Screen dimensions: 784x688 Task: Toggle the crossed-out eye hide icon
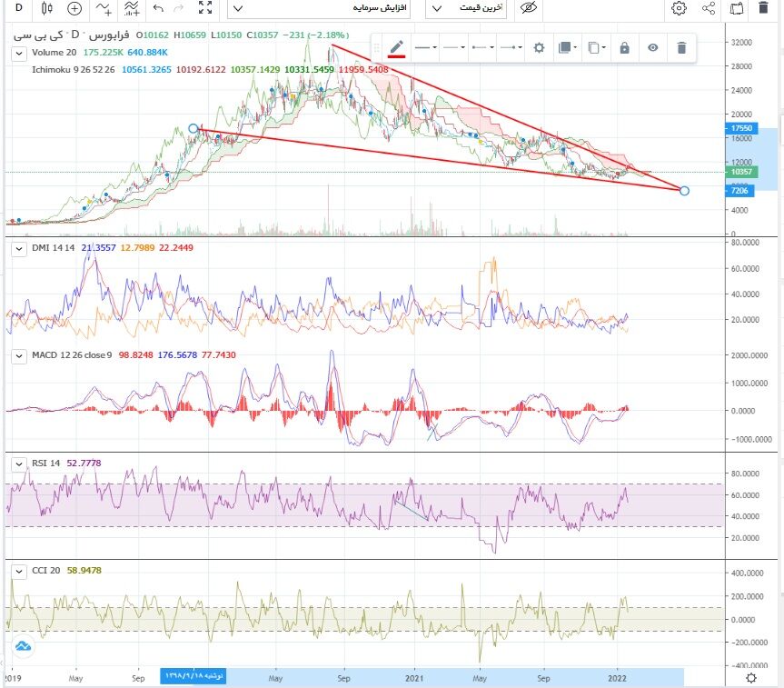point(528,8)
